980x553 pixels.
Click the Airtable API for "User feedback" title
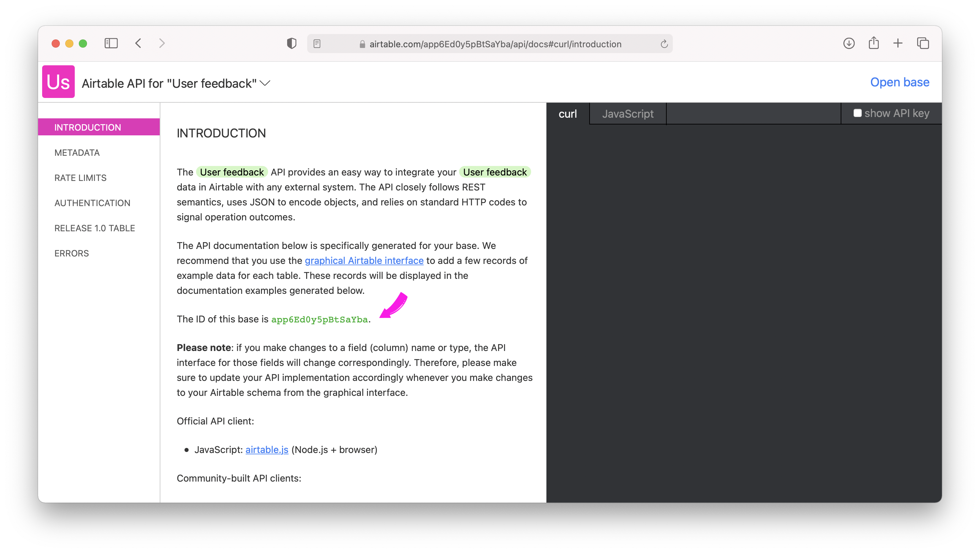[x=169, y=83]
